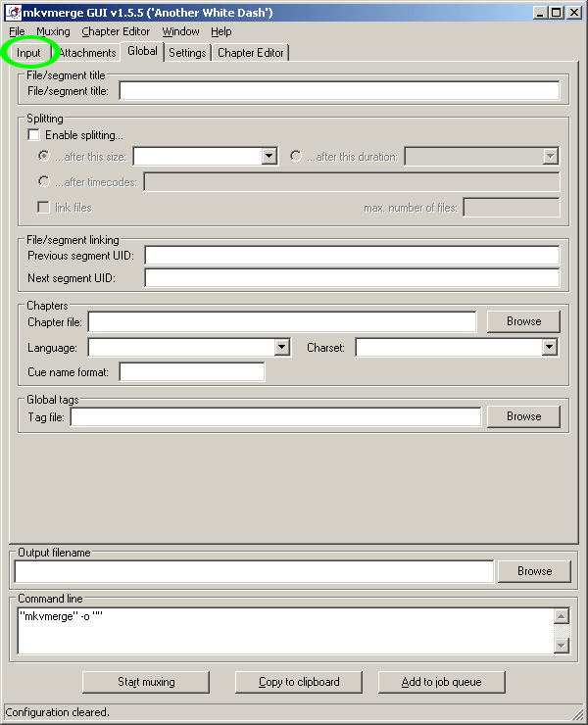Select the Global tab
This screenshot has height=725, width=588.
142,51
